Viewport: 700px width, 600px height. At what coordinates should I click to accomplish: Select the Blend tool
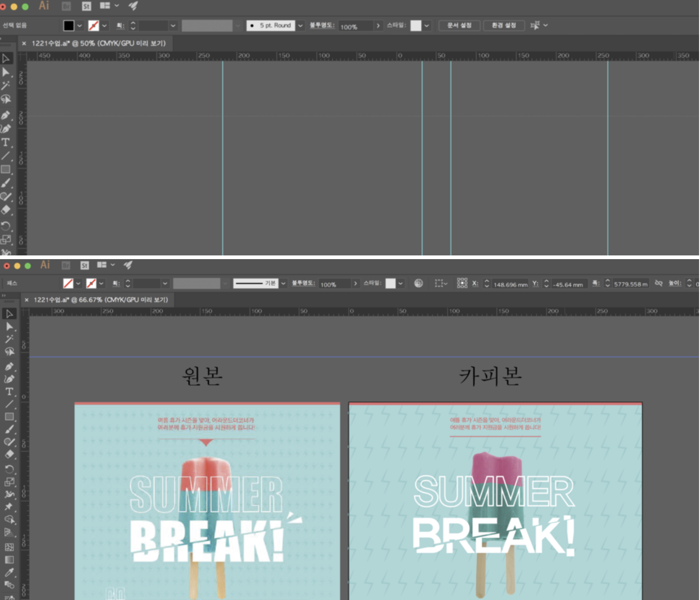click(x=9, y=585)
